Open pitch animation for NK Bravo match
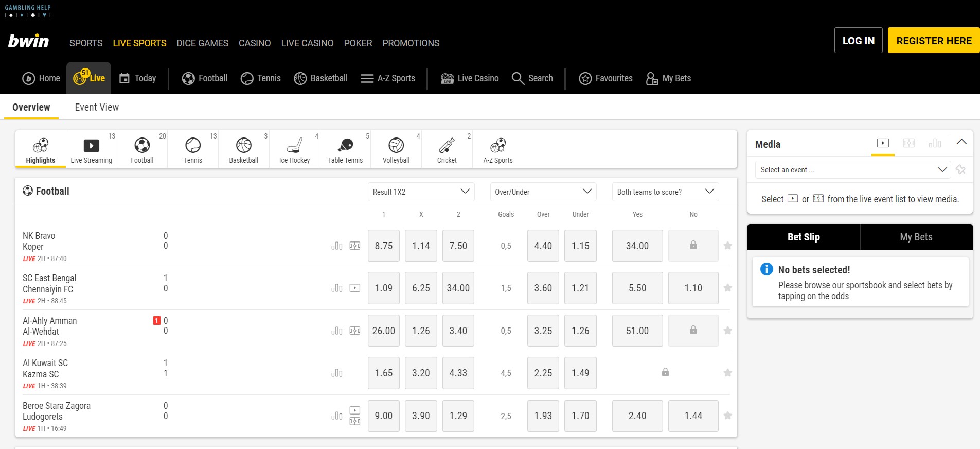The image size is (980, 449). pos(355,246)
